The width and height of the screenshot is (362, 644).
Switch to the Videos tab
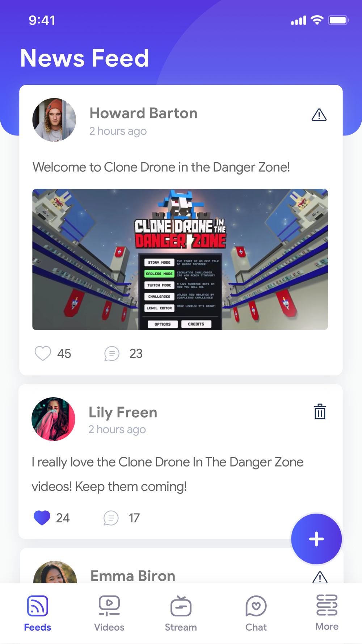point(109,614)
